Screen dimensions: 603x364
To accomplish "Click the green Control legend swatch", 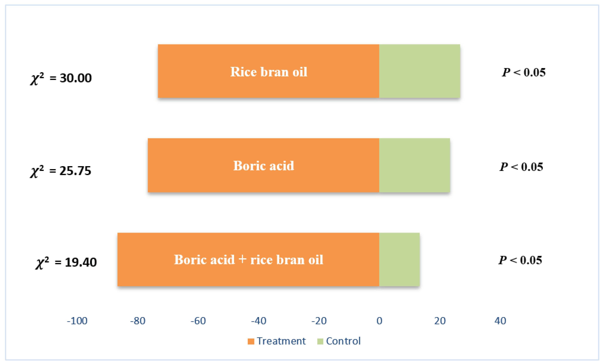I will pos(320,341).
